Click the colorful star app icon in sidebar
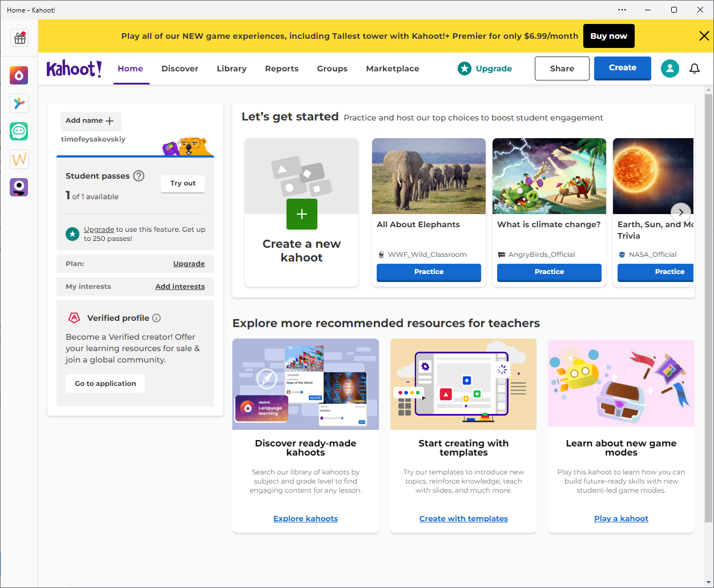Image resolution: width=714 pixels, height=588 pixels. (19, 103)
